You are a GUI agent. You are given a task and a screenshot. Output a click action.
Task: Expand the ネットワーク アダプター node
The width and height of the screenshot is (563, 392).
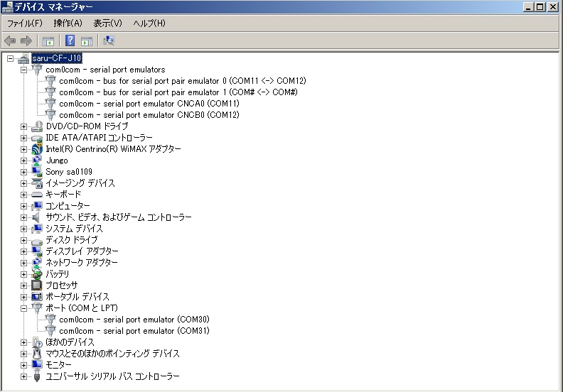23,263
